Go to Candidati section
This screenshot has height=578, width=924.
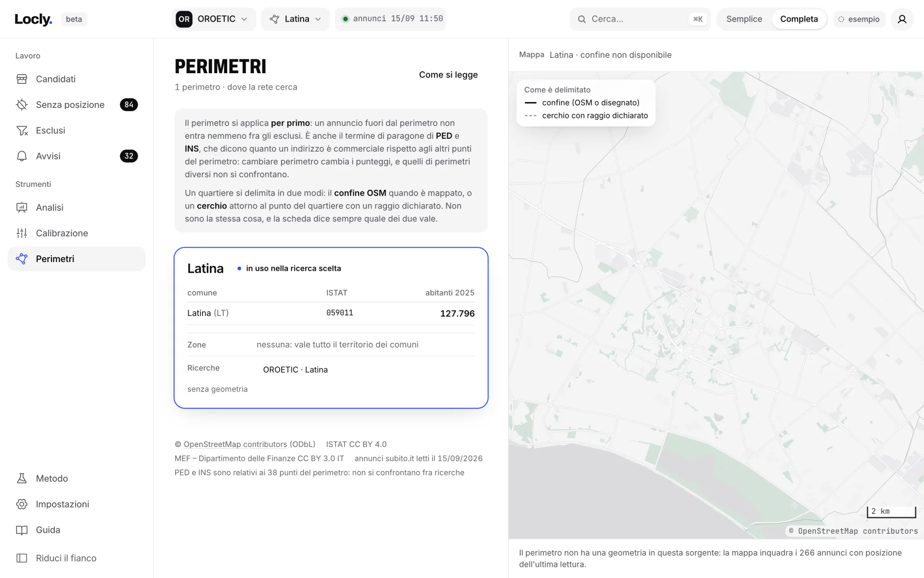pyautogui.click(x=77, y=79)
